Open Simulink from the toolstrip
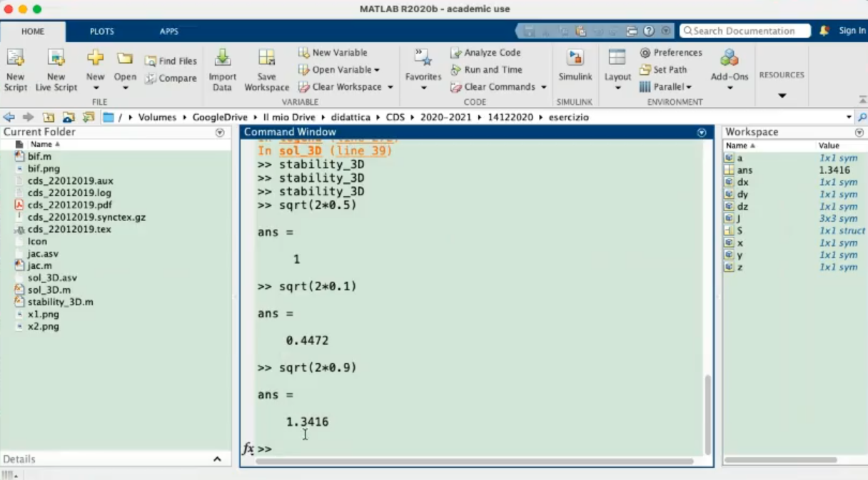This screenshot has height=480, width=868. coord(575,59)
